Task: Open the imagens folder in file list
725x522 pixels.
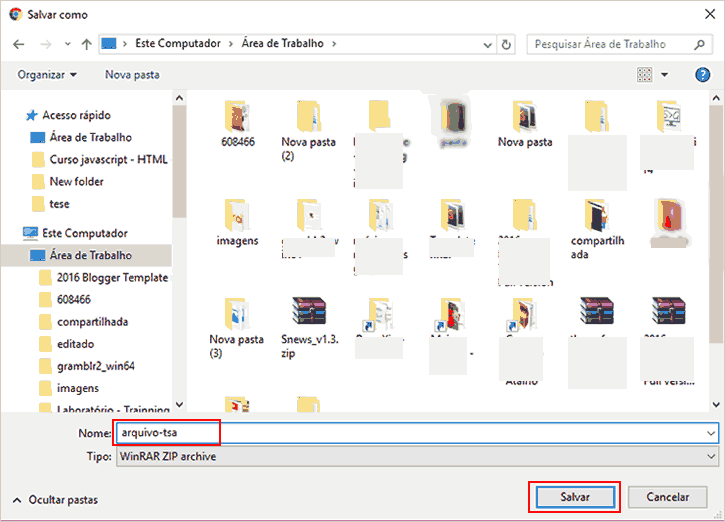Action: coord(237,216)
